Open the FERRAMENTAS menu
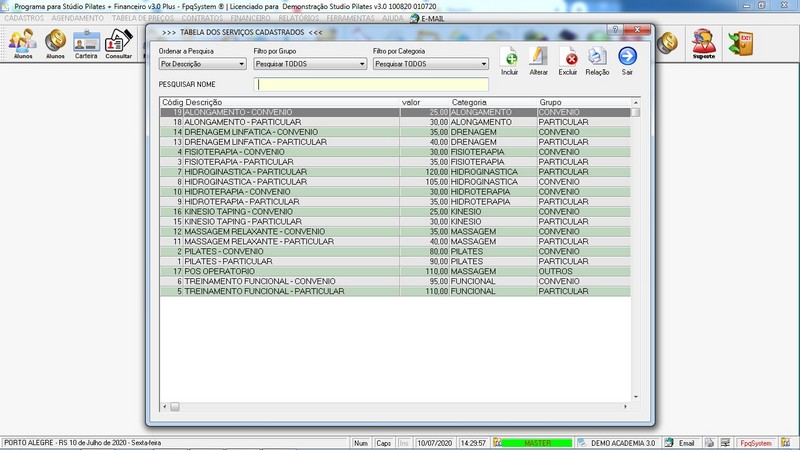The width and height of the screenshot is (800, 450). tap(351, 18)
